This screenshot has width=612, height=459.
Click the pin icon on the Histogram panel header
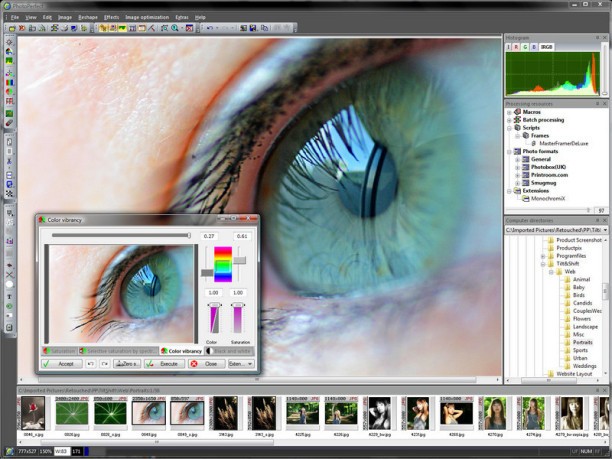[597, 37]
